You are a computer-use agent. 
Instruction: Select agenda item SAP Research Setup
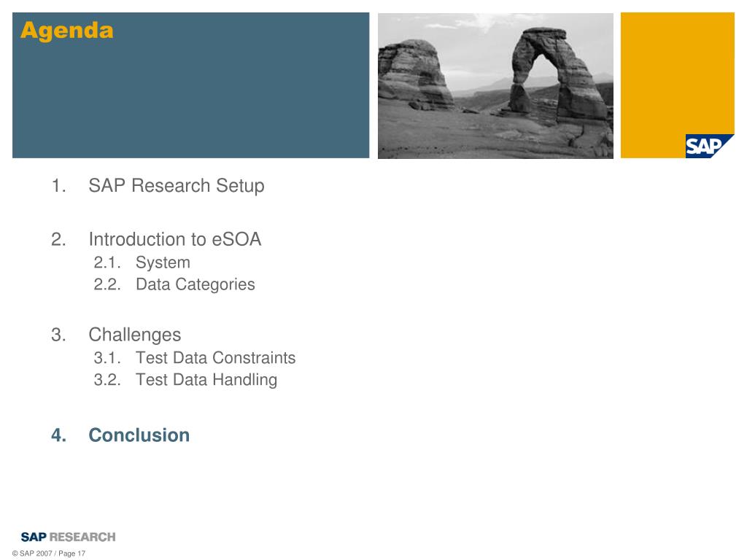[x=177, y=186]
